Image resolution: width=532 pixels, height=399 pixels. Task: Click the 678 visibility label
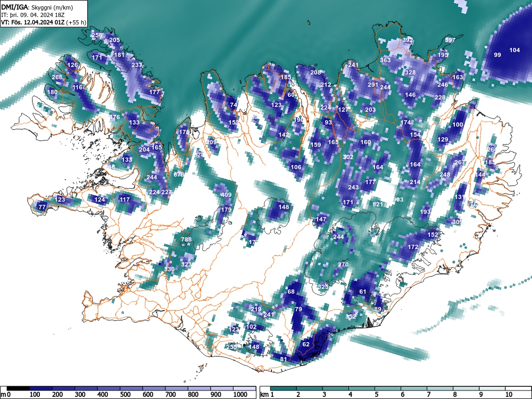click(179, 174)
